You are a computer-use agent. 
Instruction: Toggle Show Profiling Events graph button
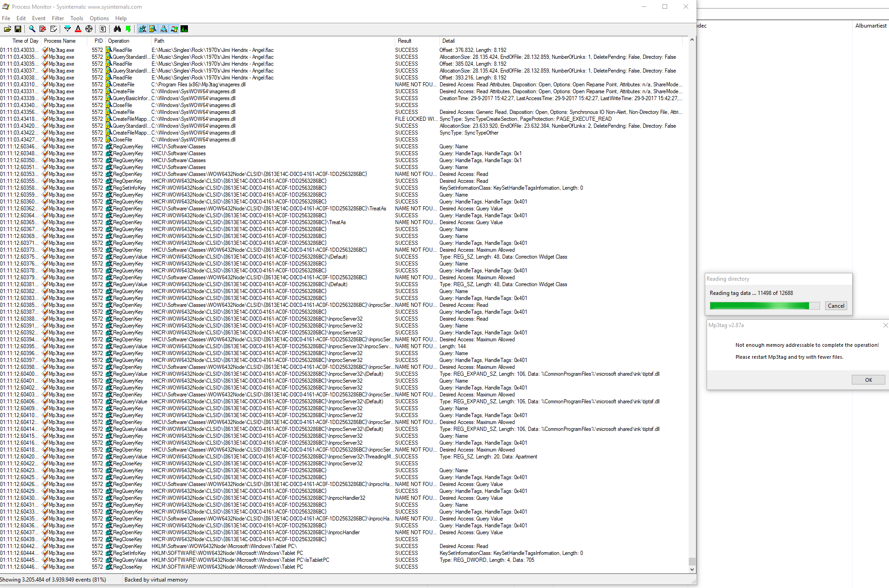click(184, 29)
